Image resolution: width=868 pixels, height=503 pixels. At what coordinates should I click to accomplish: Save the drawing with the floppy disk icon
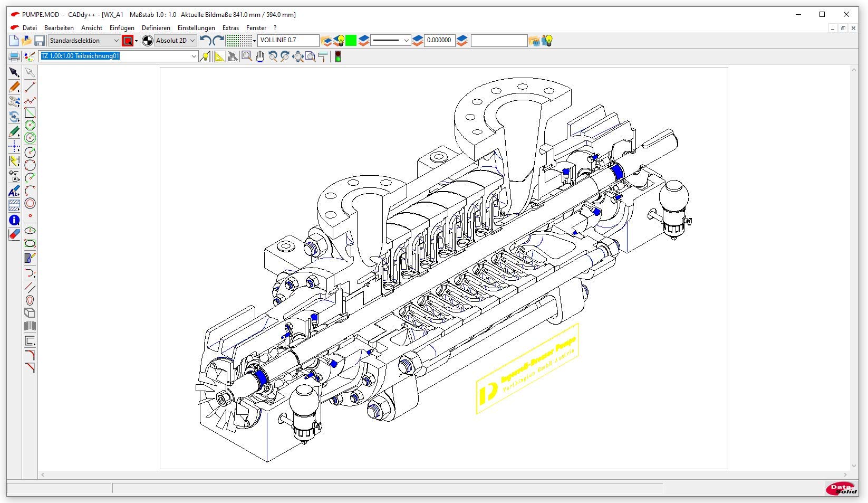pos(39,41)
